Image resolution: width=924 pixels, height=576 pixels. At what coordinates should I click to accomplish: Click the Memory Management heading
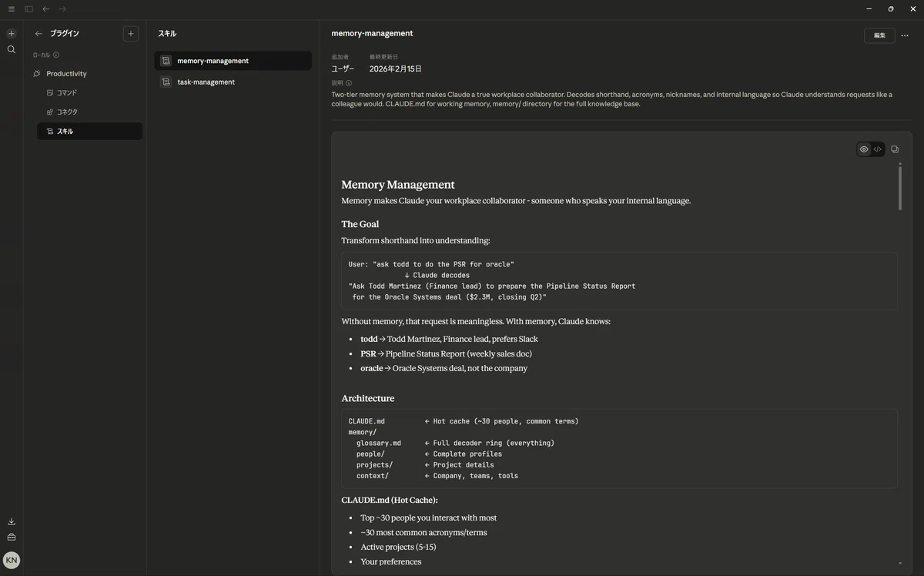point(398,185)
